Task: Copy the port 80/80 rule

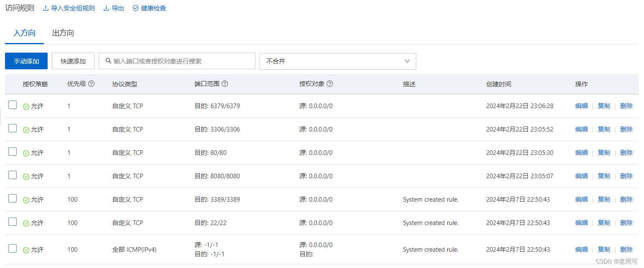Action: 604,153
